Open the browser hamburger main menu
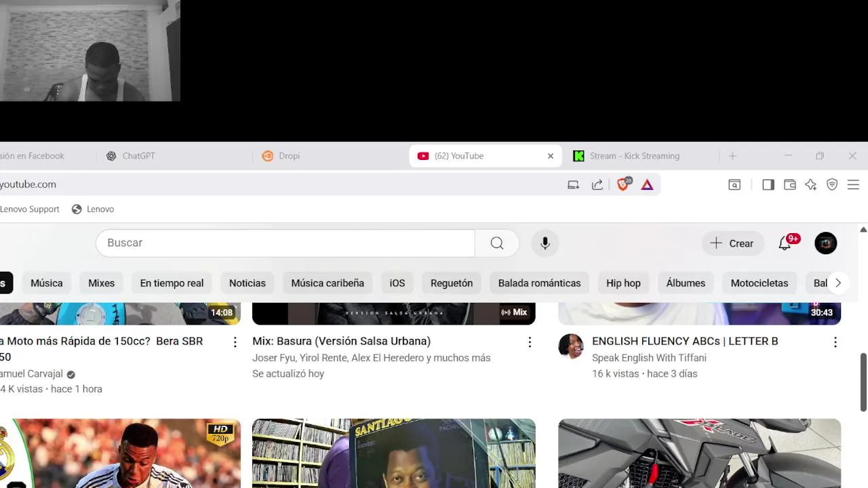 tap(853, 184)
